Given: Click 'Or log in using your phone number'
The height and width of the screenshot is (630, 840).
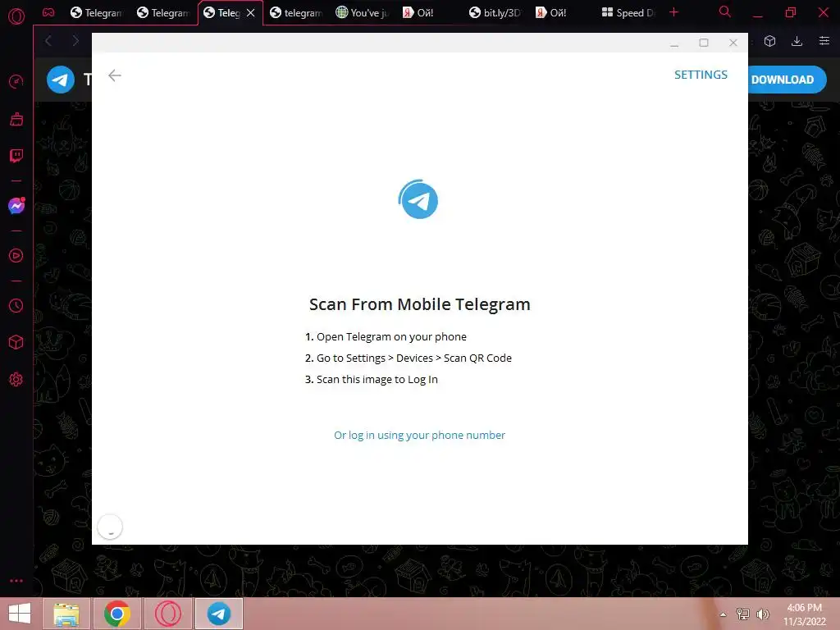Looking at the screenshot, I should click(x=419, y=435).
